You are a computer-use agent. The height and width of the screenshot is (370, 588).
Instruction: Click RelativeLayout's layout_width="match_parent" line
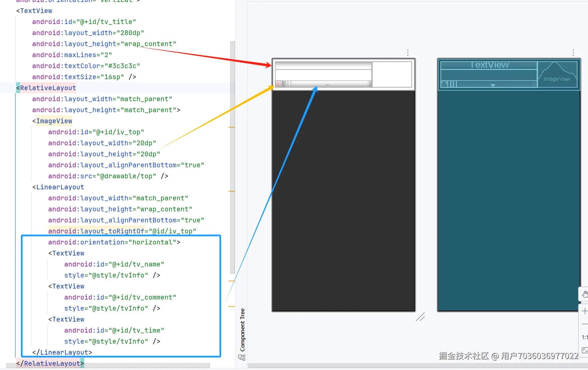[102, 99]
